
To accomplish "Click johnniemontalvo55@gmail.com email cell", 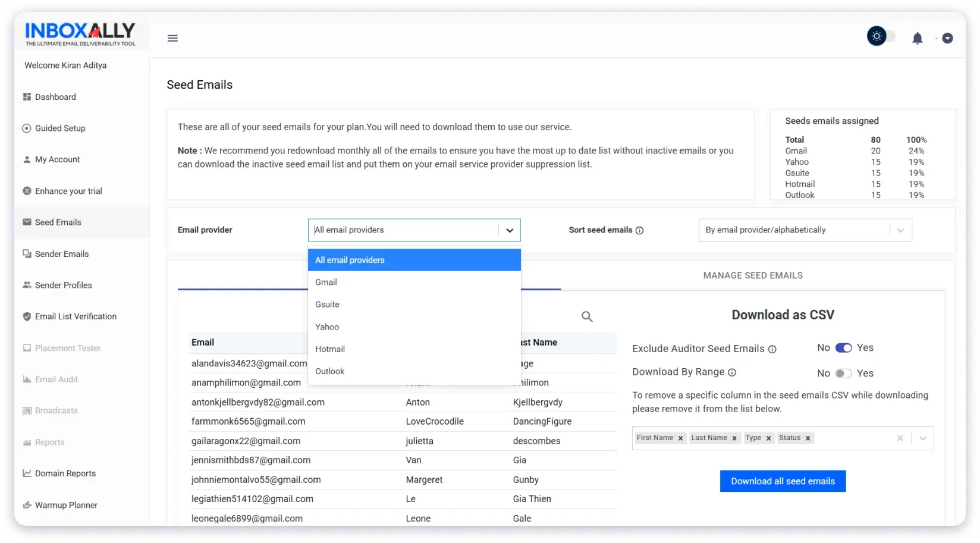I will pyautogui.click(x=256, y=479).
